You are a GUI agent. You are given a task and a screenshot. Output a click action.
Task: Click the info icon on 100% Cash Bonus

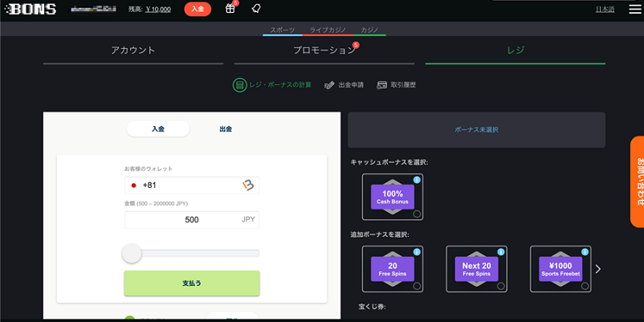pyautogui.click(x=417, y=180)
